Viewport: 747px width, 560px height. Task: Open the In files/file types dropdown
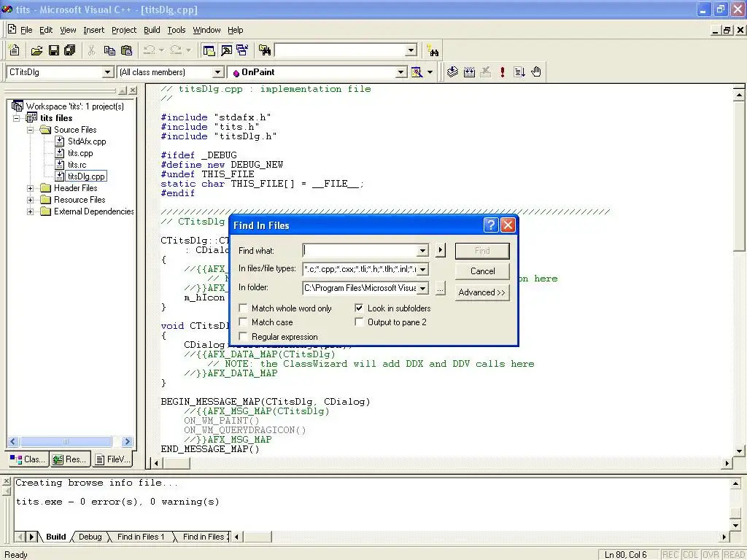(422, 269)
